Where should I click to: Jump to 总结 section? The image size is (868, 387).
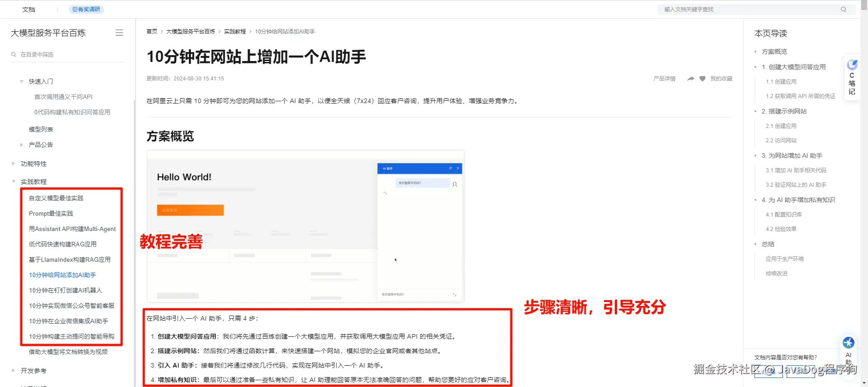tap(768, 244)
